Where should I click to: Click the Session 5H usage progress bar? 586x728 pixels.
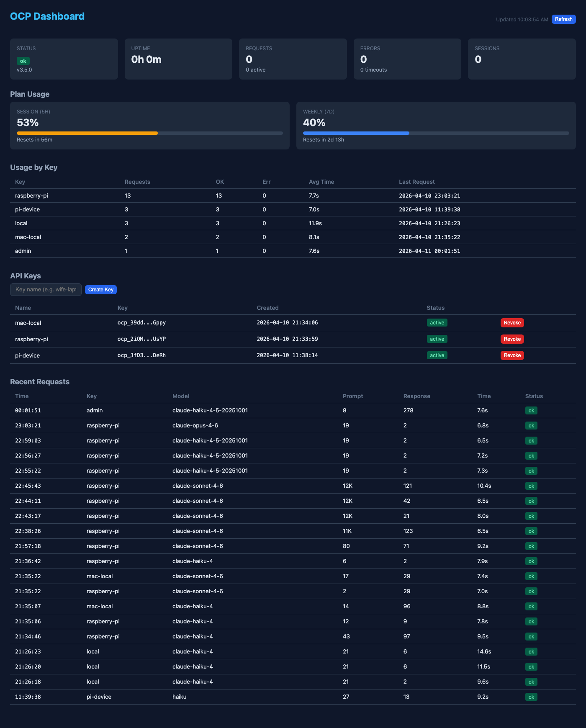click(x=150, y=133)
